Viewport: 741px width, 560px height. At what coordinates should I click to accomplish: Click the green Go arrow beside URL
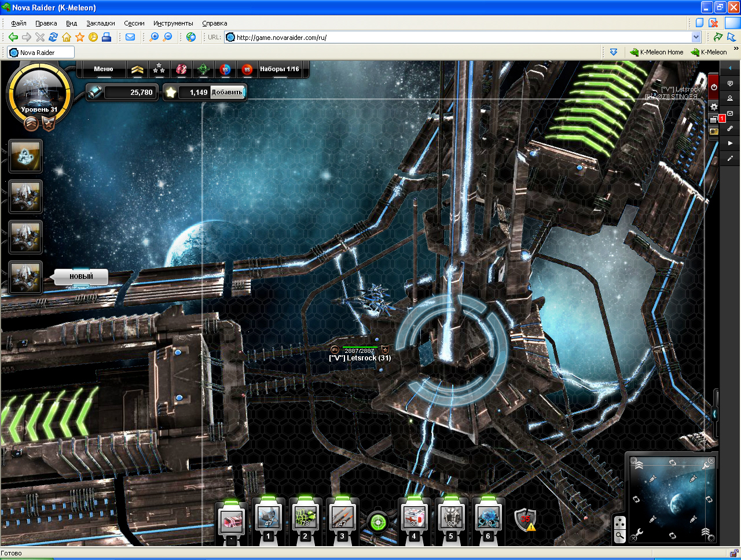718,37
